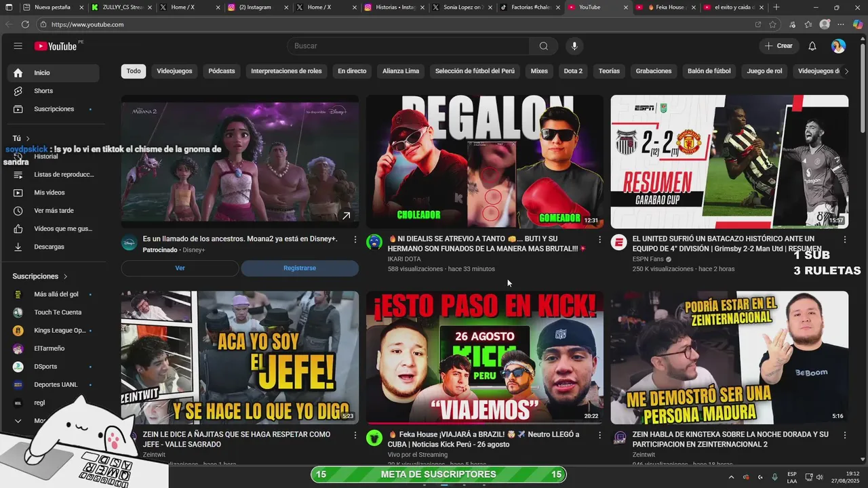This screenshot has height=488, width=868.
Task: Open ElTarmeño subscription channel
Action: click(x=54, y=348)
